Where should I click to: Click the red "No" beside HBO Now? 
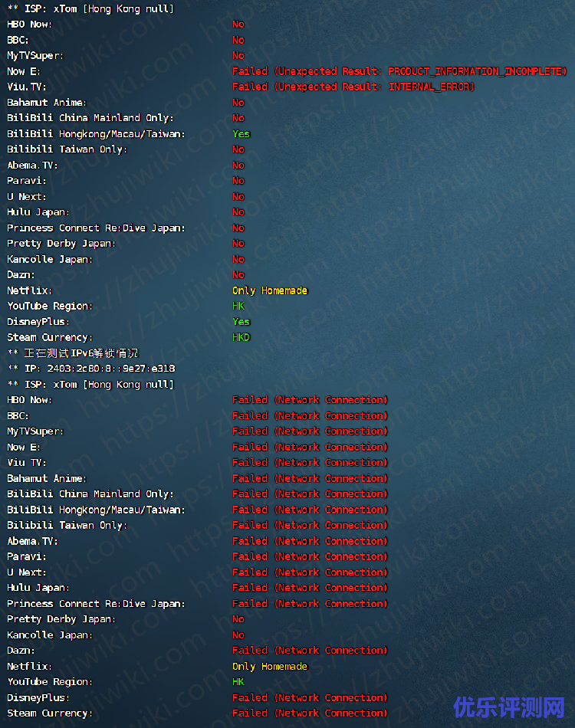click(238, 25)
